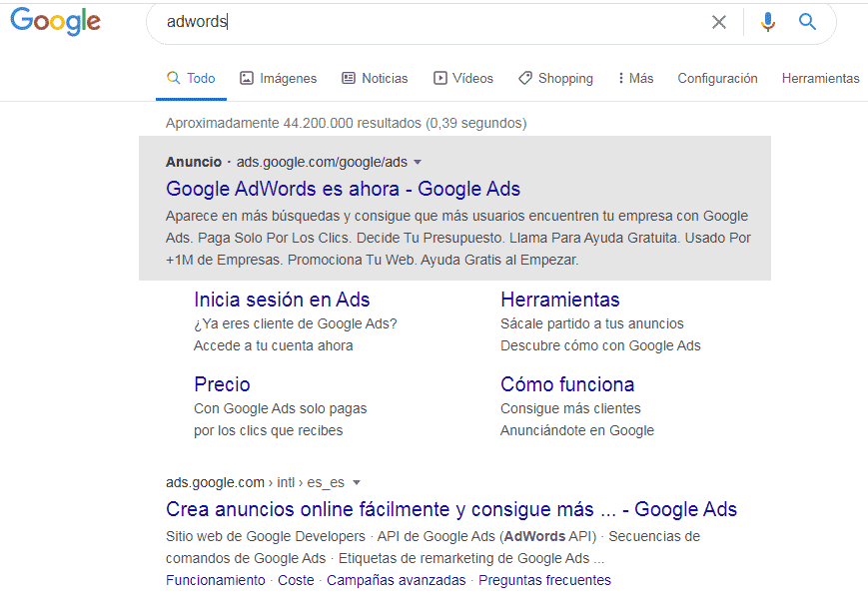
Task: Follow the Campañas avanzadas sublink
Action: [396, 580]
